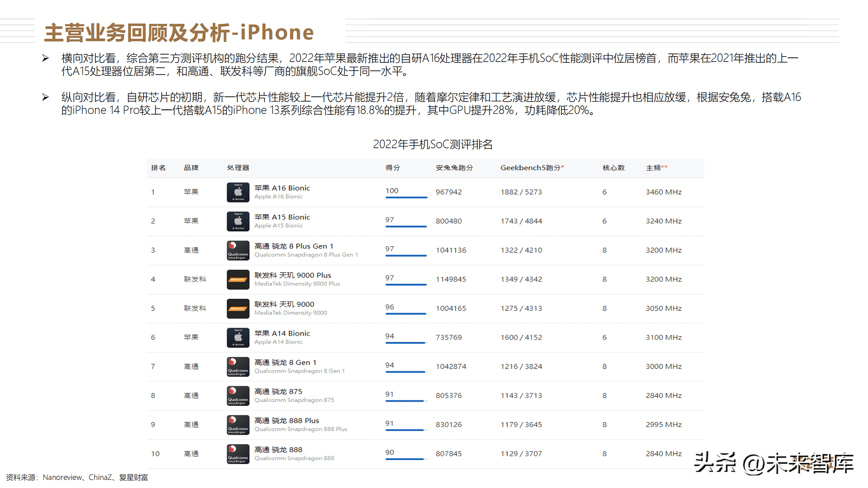This screenshot has height=488, width=868.
Task: Click the frequency 3460 MHz
Action: (664, 192)
